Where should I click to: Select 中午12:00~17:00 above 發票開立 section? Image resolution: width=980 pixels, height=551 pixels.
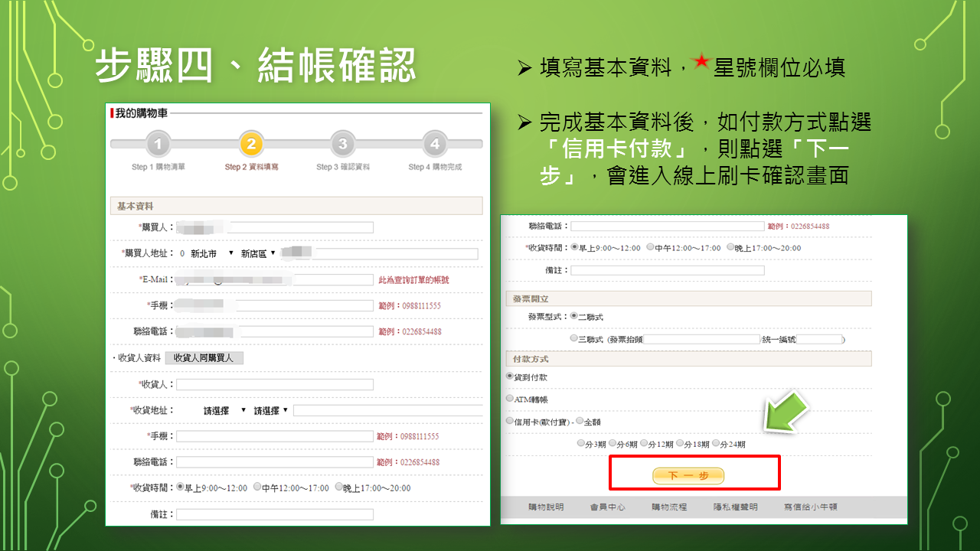tap(651, 247)
